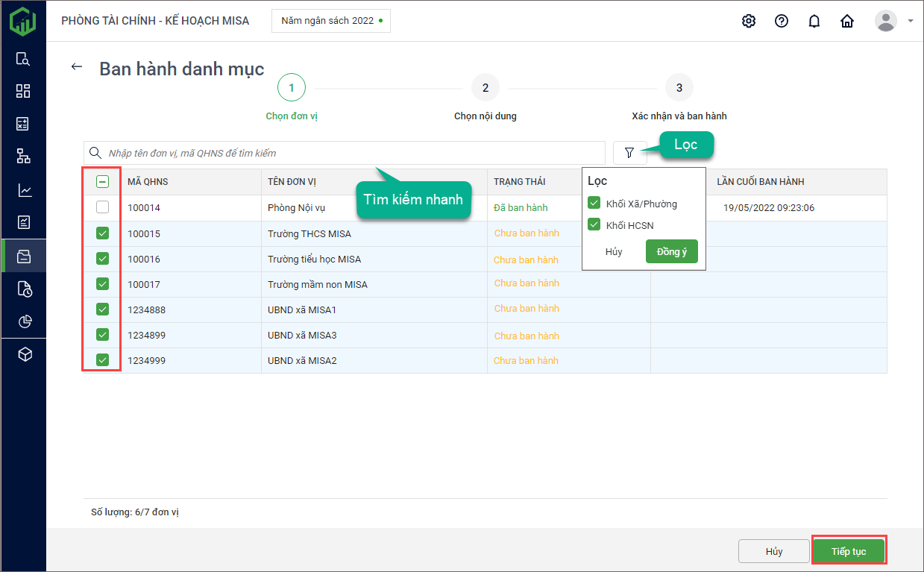Open the calculator icon in sidebar
924x572 pixels.
[x=23, y=124]
